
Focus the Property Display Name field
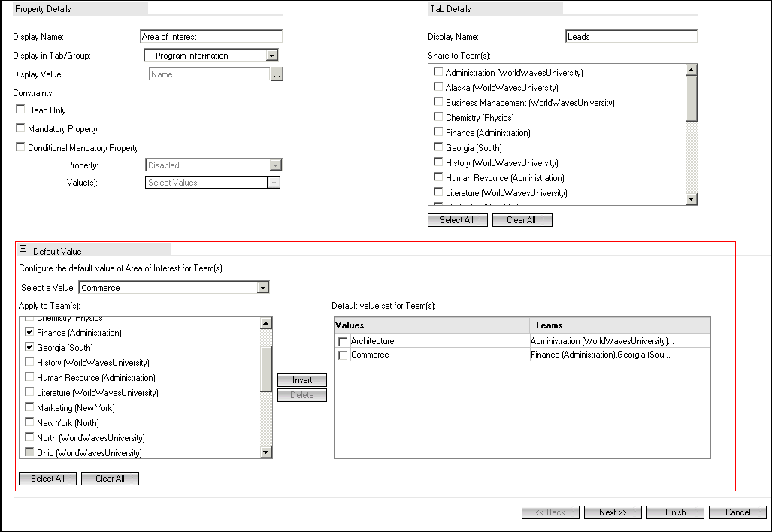211,36
